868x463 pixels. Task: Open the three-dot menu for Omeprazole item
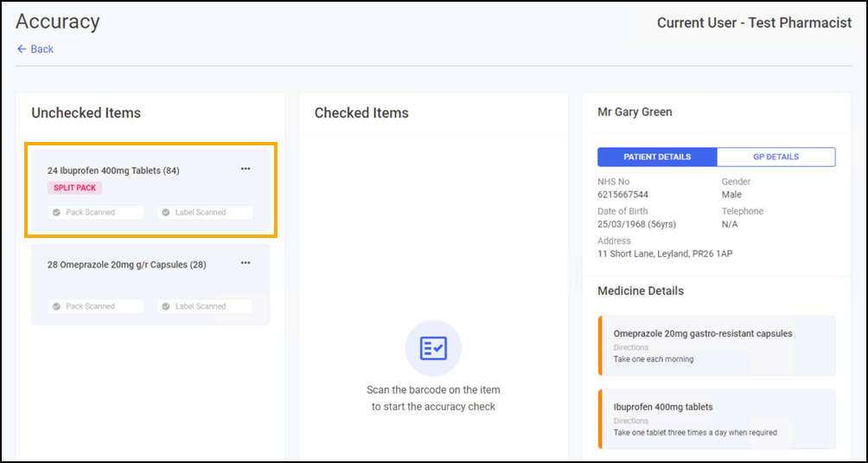point(246,263)
